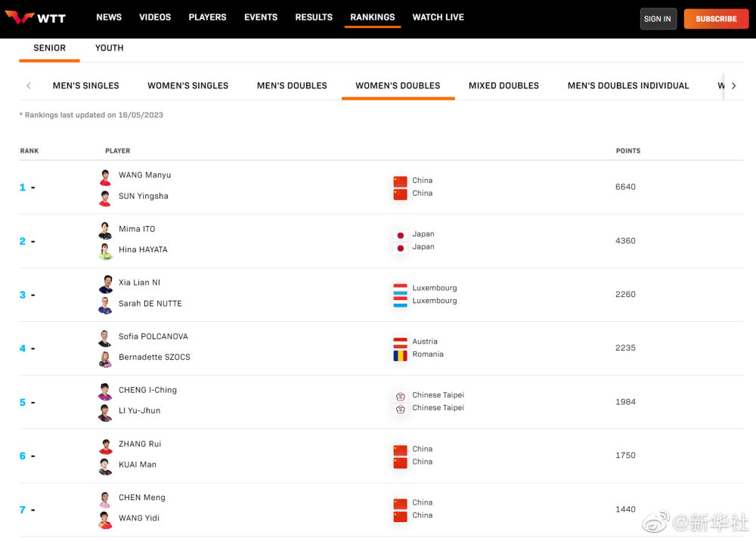Click Mima ITO's avatar photo
Screen dimensions: 756x541
(x=106, y=230)
